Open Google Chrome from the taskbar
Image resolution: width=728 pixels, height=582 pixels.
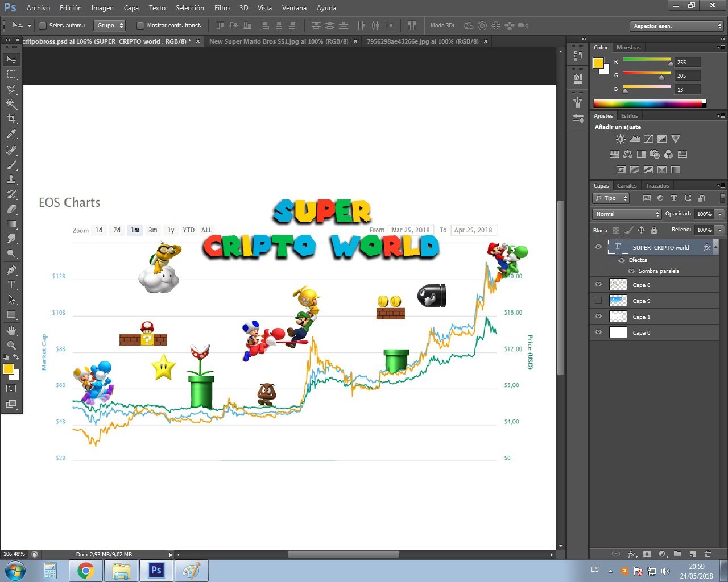click(86, 570)
